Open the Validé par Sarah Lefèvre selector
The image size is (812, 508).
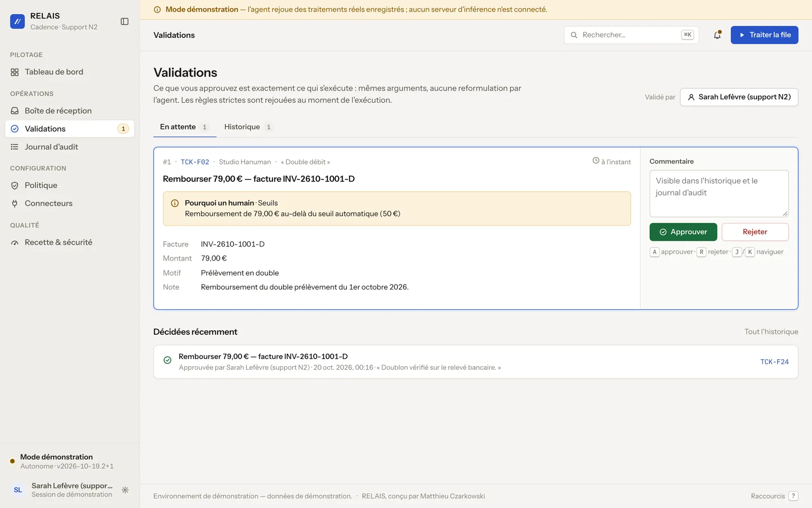[x=739, y=97]
